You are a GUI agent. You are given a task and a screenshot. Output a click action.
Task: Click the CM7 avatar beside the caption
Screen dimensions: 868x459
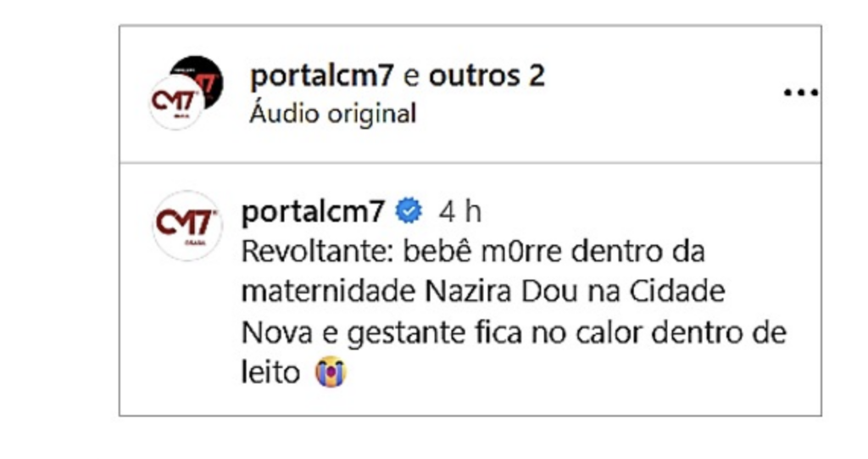tap(187, 226)
